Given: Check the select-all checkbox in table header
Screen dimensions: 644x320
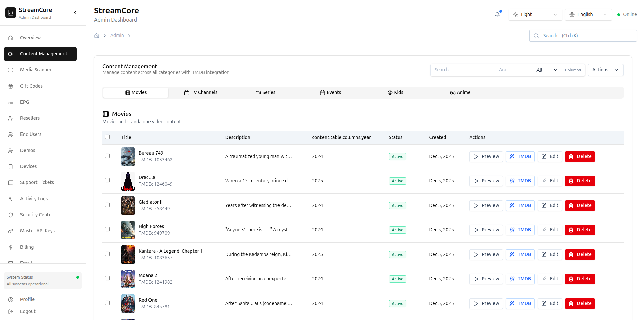Looking at the screenshot, I should click(108, 137).
